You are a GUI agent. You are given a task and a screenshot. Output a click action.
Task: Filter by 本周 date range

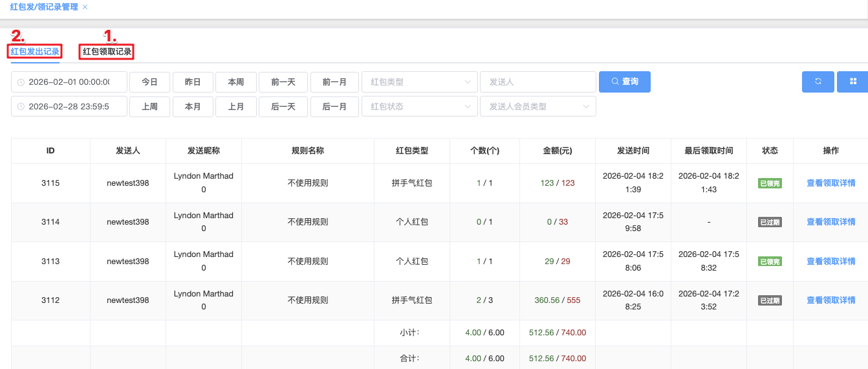tap(235, 82)
